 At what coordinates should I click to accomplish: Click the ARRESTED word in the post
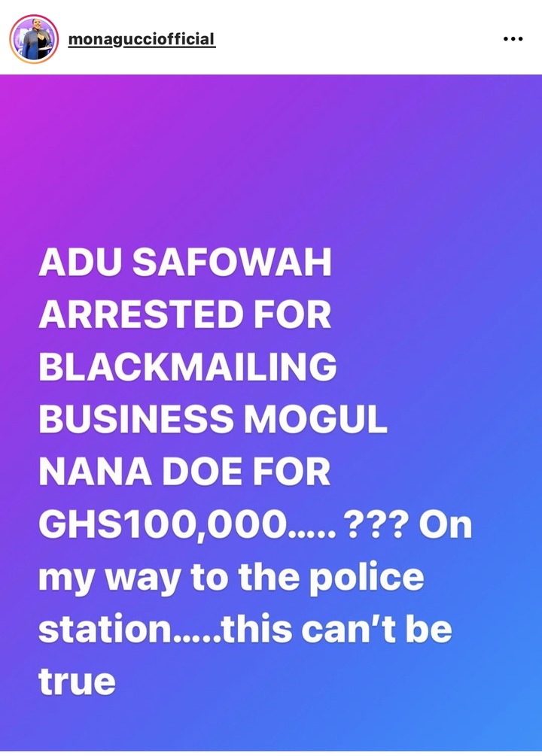click(142, 314)
